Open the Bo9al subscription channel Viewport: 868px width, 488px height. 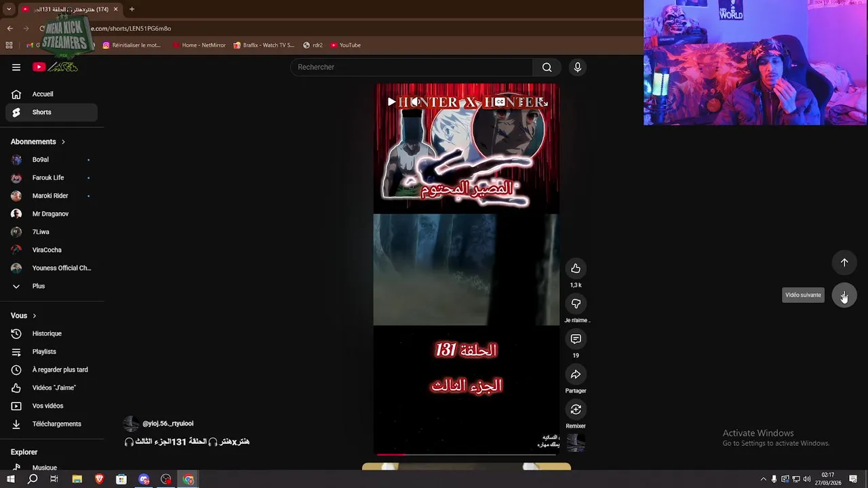pos(52,160)
